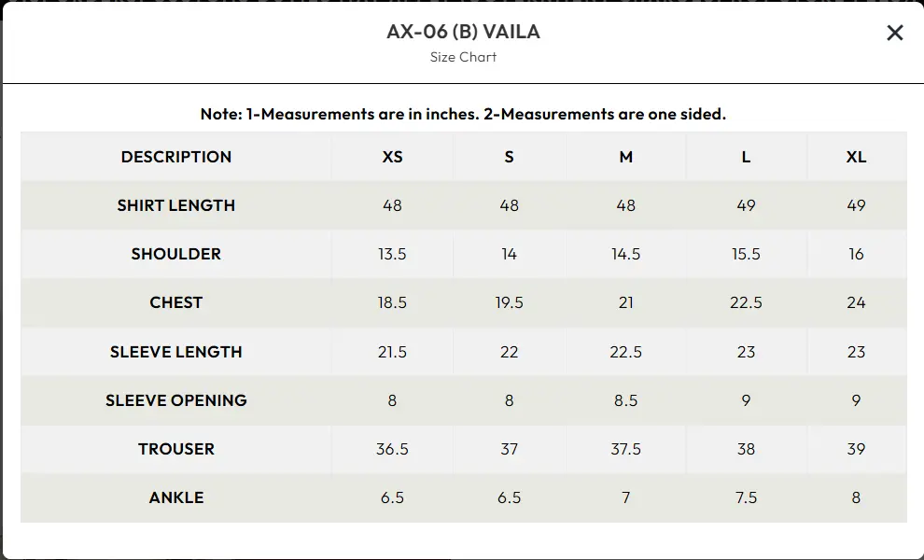Click the AX-06 (B) VAILA title

pos(463,32)
